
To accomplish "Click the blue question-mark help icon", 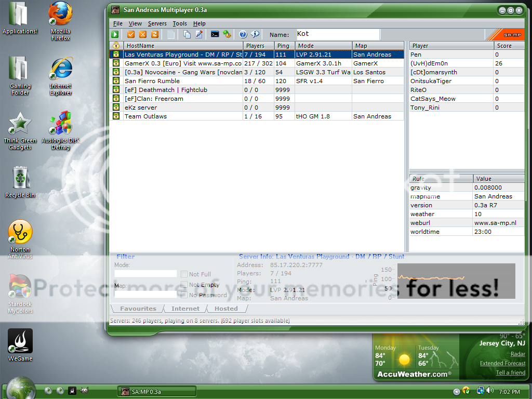I will 243,34.
